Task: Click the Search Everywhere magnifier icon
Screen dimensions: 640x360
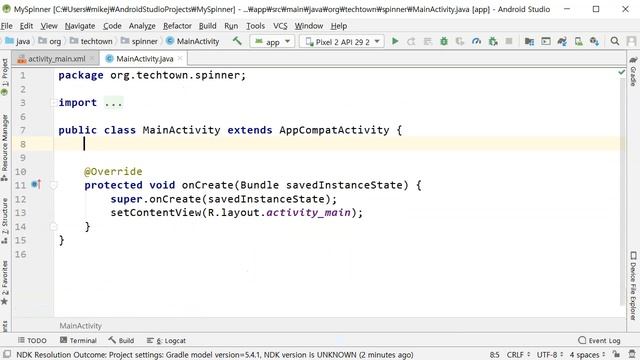Action: coord(615,41)
